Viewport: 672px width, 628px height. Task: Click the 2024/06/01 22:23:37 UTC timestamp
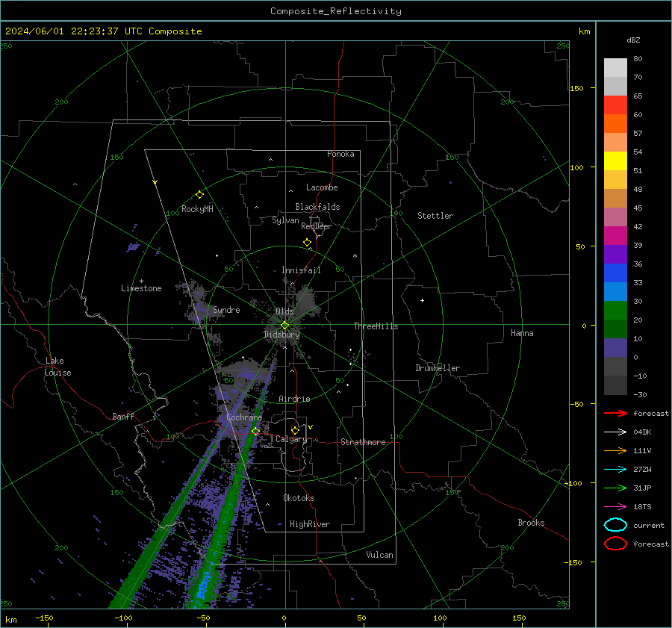[104, 31]
